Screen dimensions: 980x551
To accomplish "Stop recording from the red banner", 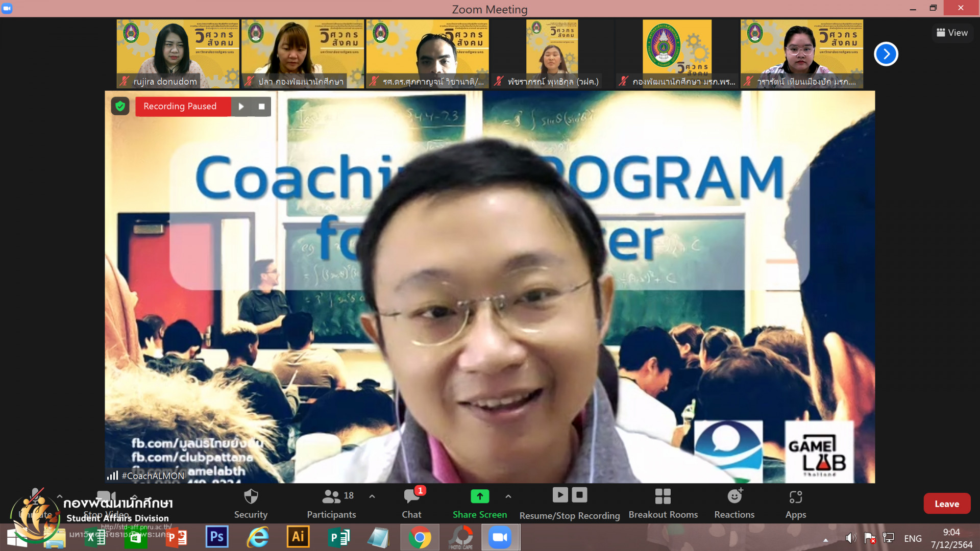I will pos(261,107).
